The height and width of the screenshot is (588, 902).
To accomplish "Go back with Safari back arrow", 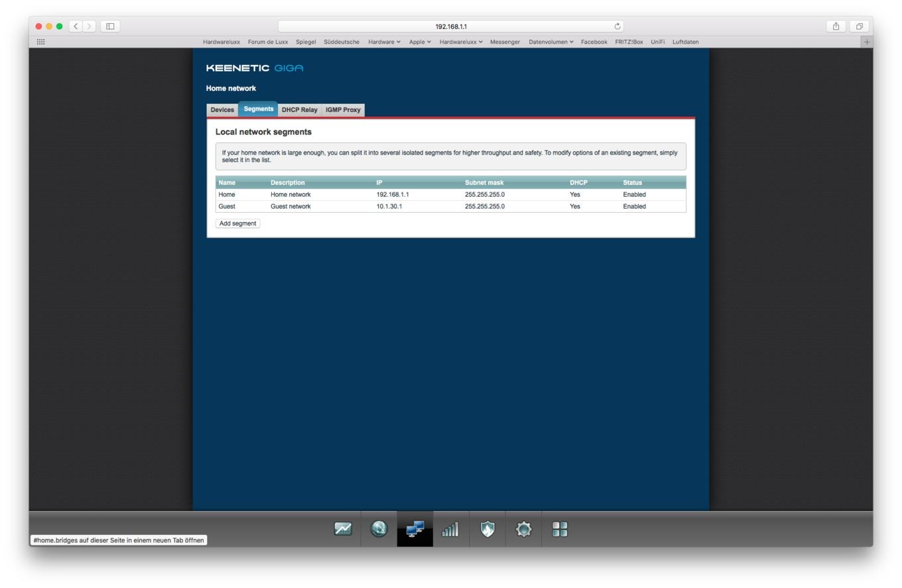I will pos(76,27).
